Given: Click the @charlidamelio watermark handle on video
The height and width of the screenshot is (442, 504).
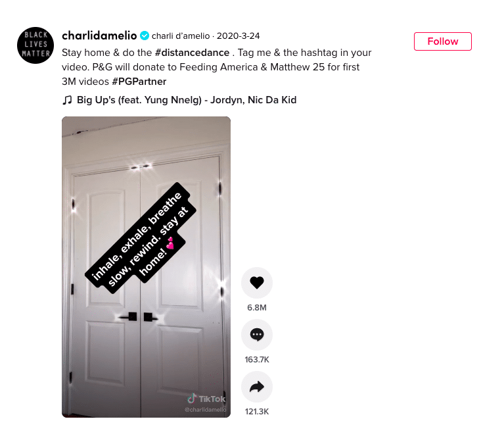Looking at the screenshot, I should tap(206, 410).
